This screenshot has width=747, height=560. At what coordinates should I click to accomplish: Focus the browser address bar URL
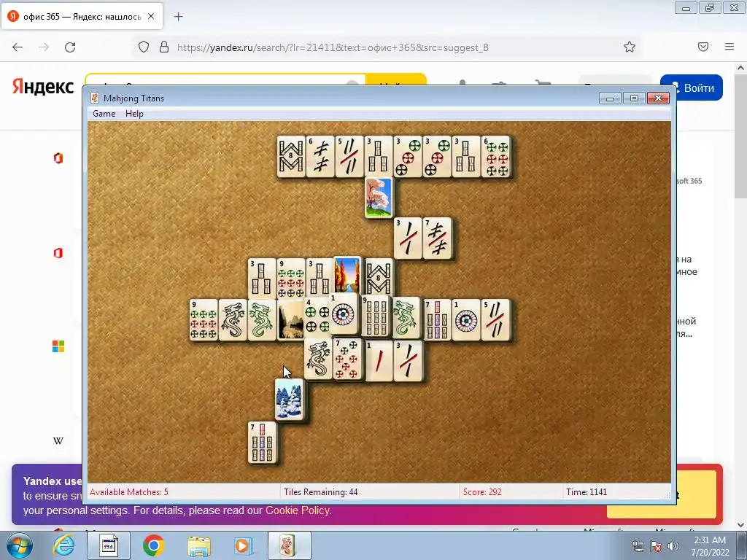click(x=333, y=47)
